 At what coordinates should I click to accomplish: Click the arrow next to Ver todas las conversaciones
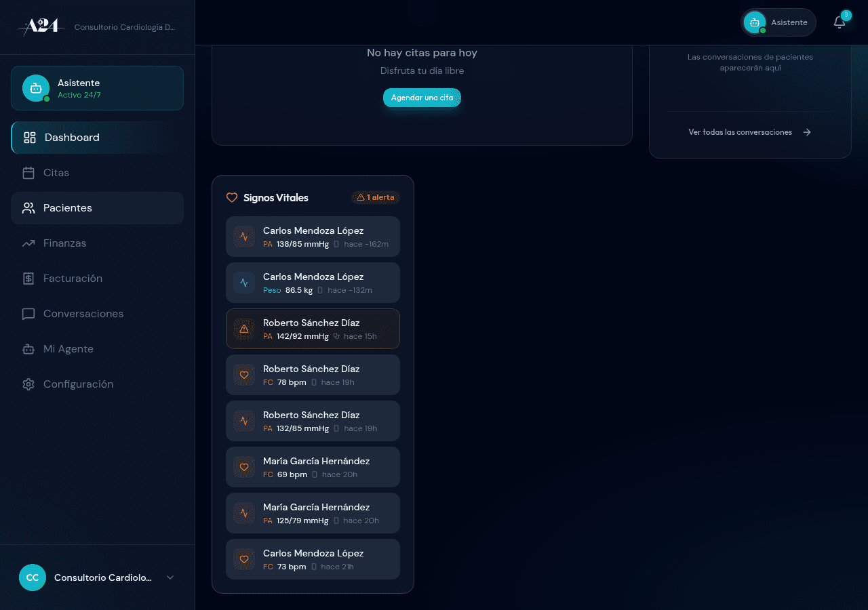tap(806, 132)
